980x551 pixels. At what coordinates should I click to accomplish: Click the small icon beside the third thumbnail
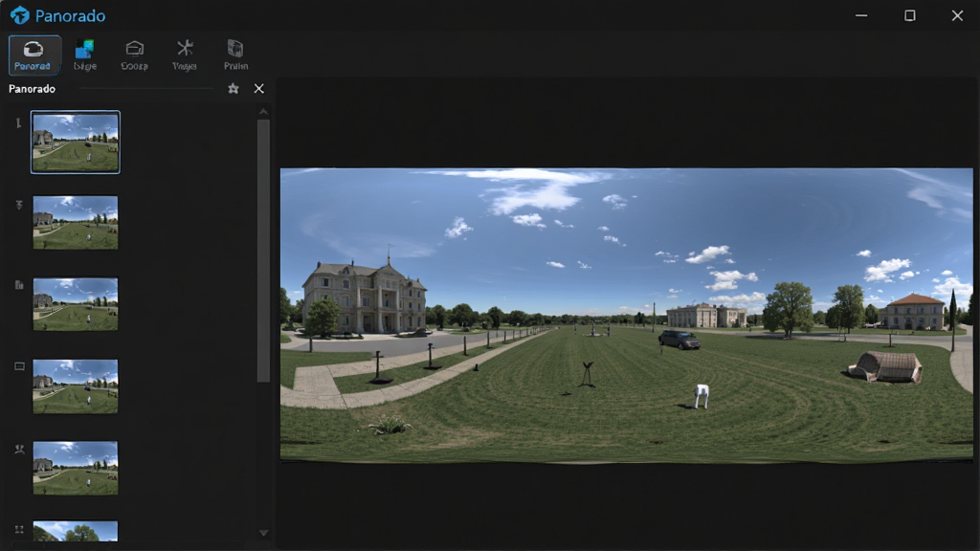(x=19, y=285)
